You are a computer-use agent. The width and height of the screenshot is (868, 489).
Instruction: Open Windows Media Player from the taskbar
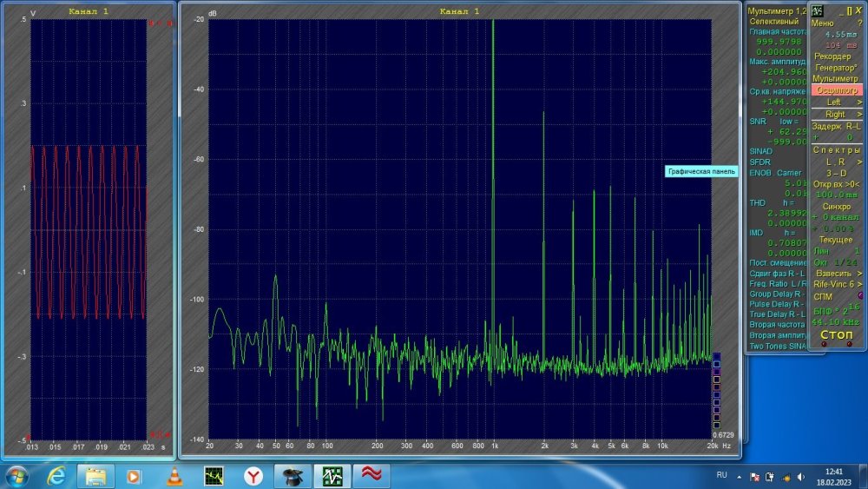point(135,476)
